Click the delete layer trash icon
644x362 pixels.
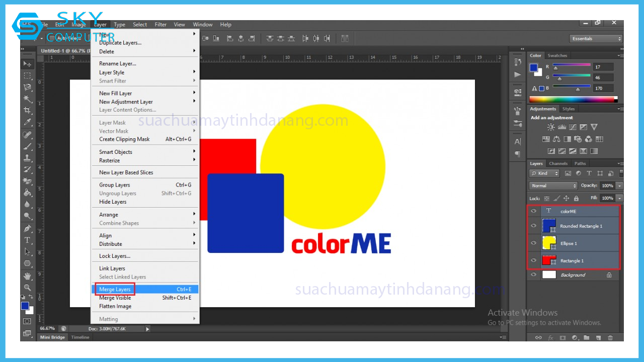(x=610, y=338)
